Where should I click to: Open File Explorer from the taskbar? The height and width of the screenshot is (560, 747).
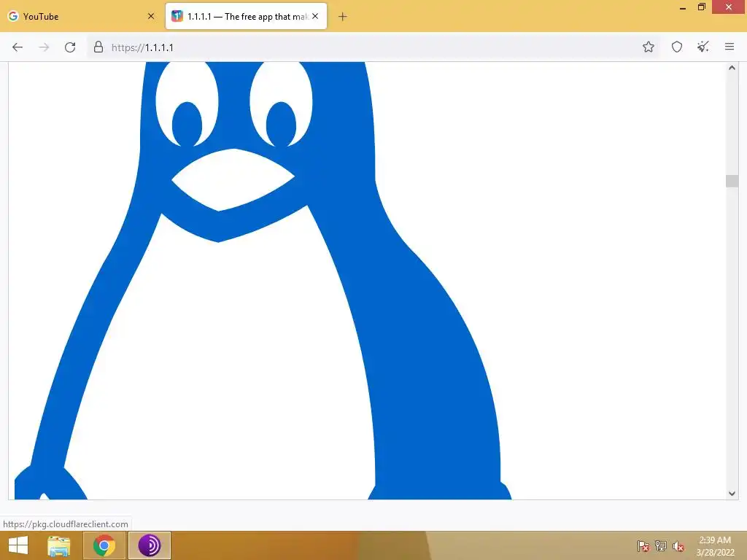(59, 545)
